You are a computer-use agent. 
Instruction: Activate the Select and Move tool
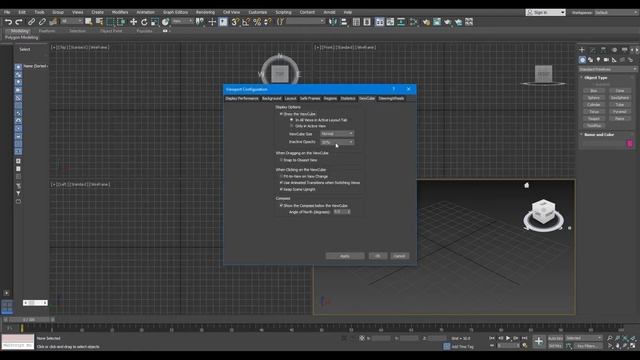coord(133,22)
